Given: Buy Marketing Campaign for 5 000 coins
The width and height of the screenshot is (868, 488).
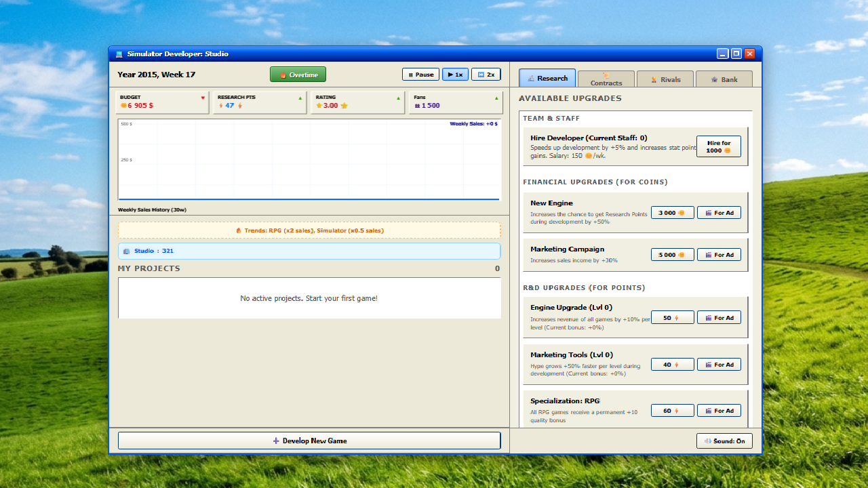Looking at the screenshot, I should click(x=673, y=255).
